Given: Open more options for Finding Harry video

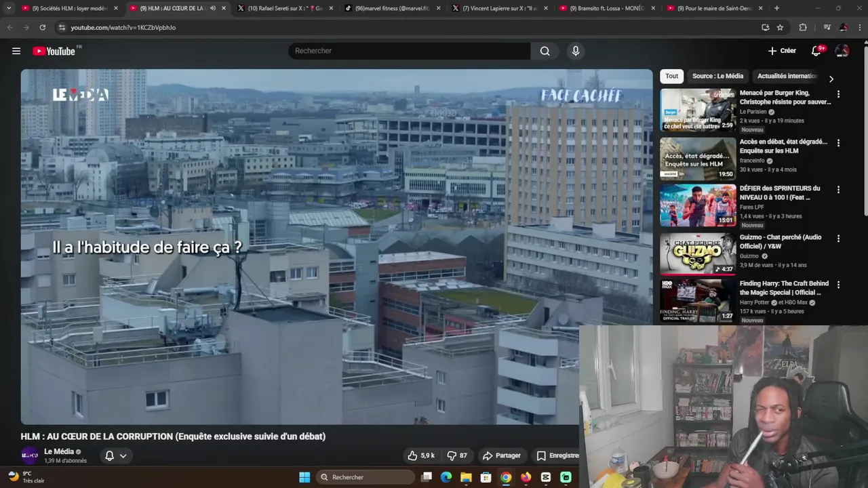Looking at the screenshot, I should pos(838,285).
